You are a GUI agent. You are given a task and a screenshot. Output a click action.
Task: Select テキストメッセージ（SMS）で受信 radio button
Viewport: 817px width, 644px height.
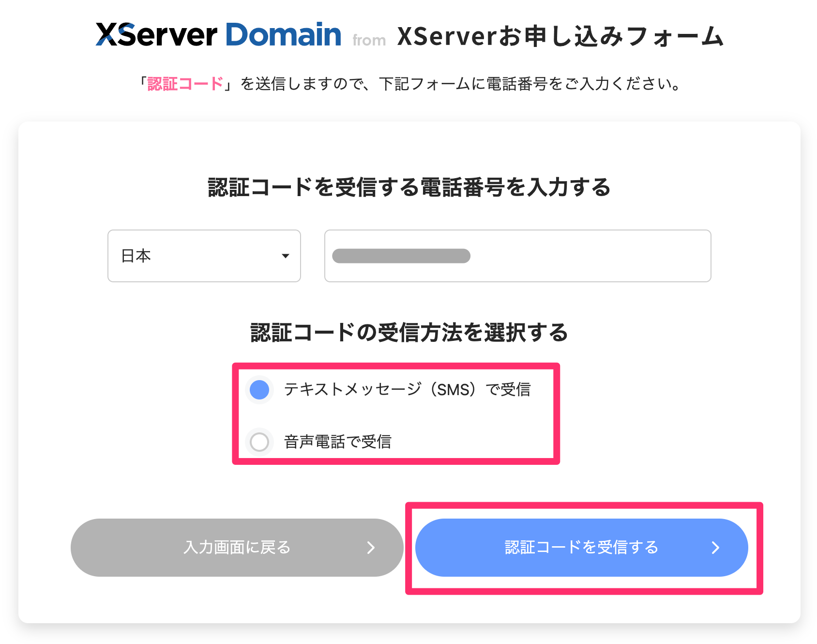click(x=259, y=390)
